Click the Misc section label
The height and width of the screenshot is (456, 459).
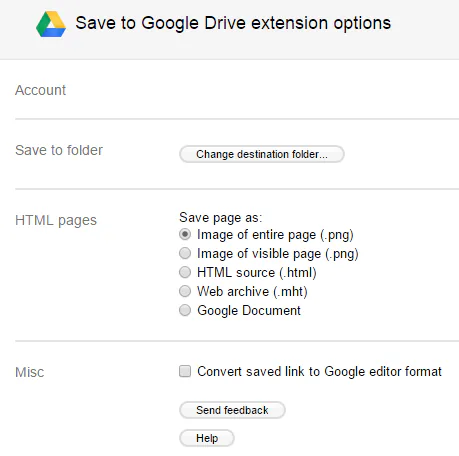click(30, 372)
